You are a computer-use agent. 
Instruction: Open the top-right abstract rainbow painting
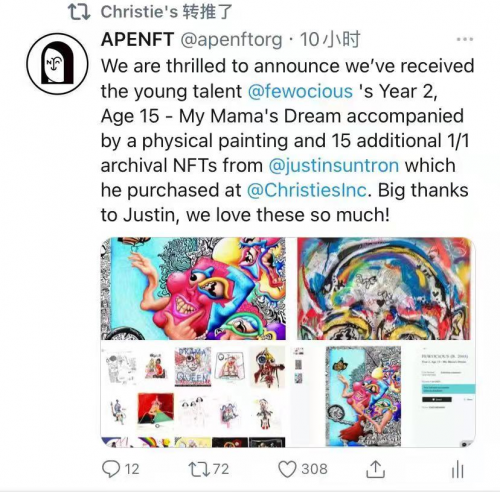pos(384,289)
